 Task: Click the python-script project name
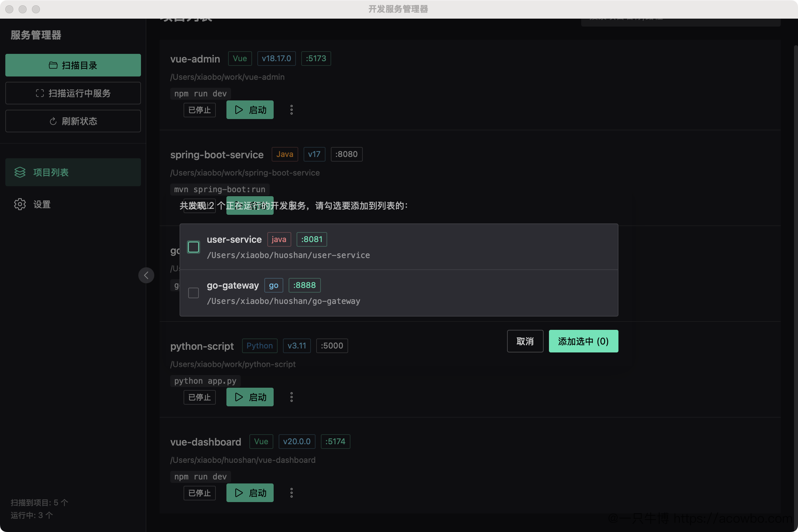pyautogui.click(x=202, y=346)
